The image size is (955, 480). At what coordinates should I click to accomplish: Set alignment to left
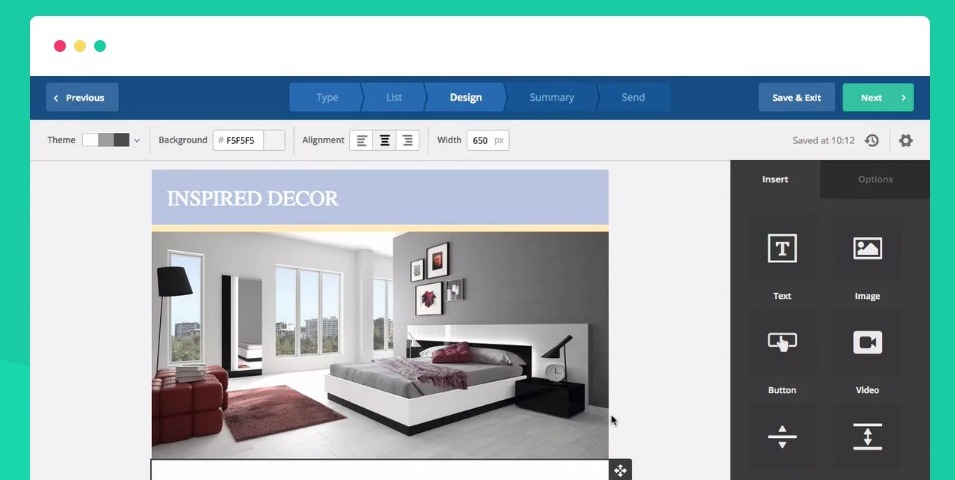click(361, 141)
